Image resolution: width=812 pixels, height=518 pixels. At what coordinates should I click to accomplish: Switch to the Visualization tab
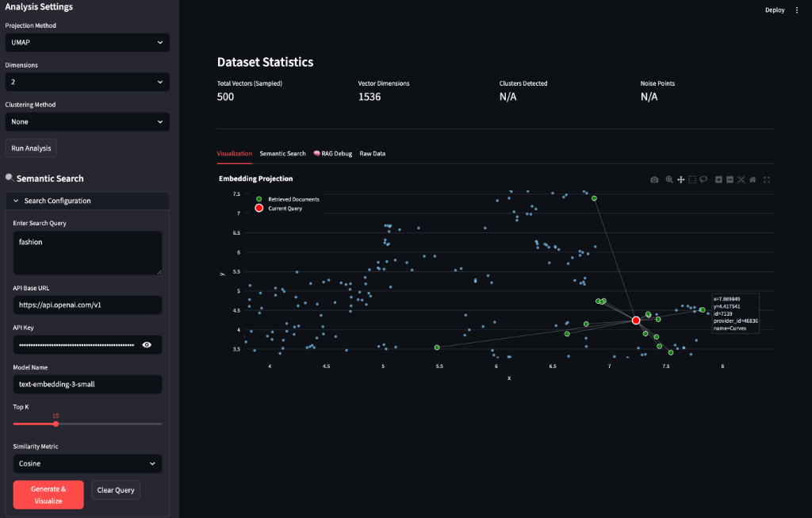(x=234, y=153)
